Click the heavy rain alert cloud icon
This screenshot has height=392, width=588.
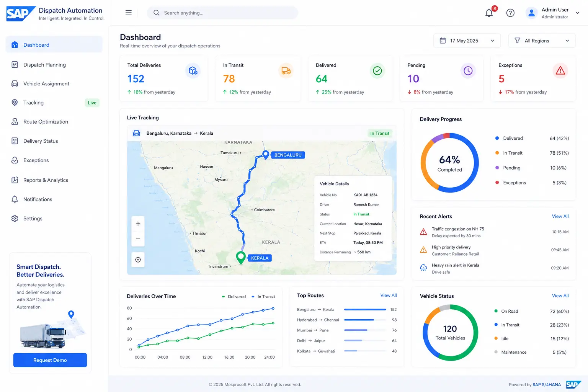(x=423, y=268)
